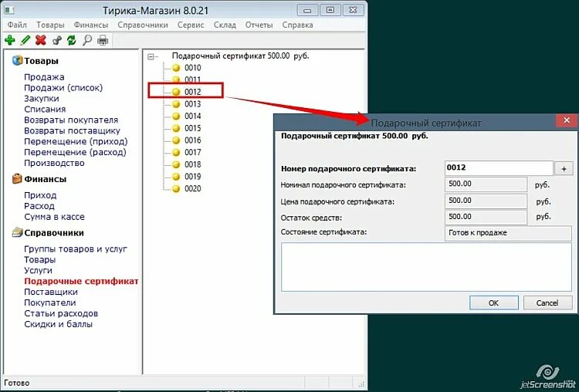This screenshot has height=392, width=579.
Task: Open the Справочники menu
Action: [x=143, y=25]
